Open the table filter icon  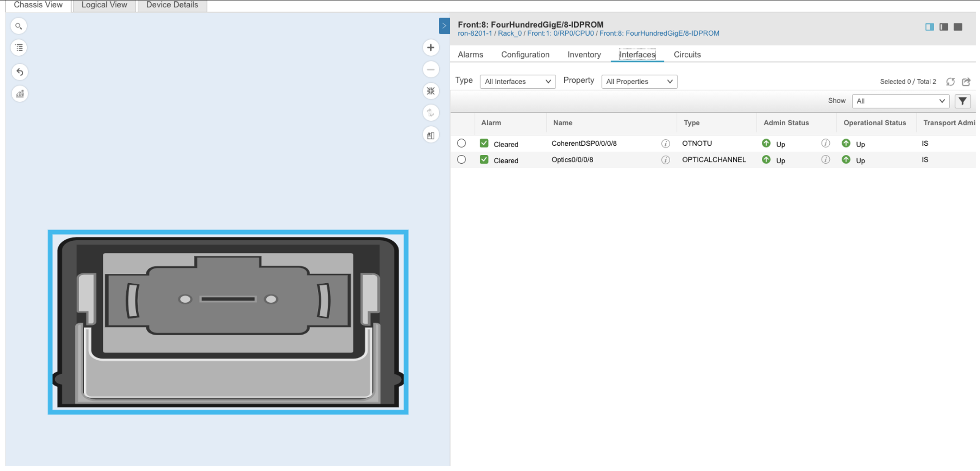pos(962,101)
